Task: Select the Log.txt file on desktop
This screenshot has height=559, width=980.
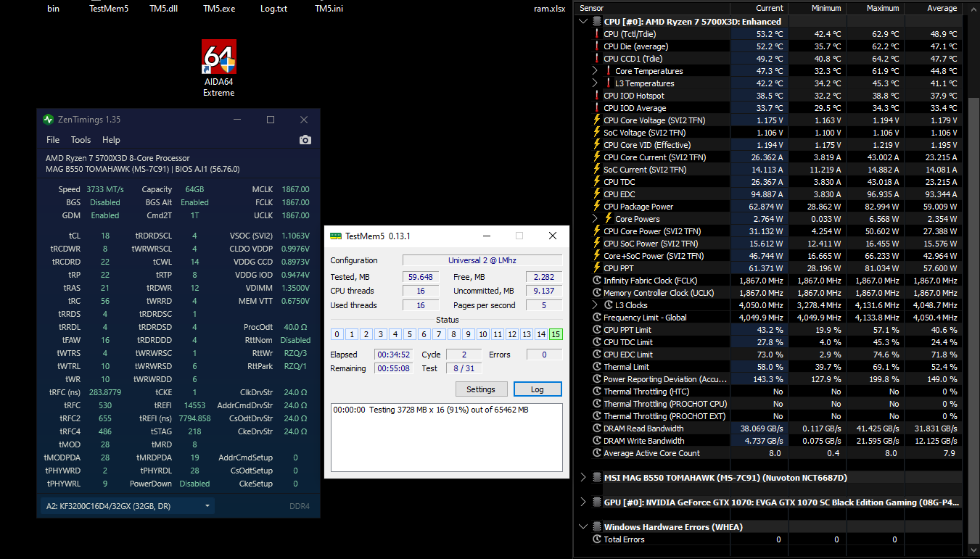Action: [274, 9]
